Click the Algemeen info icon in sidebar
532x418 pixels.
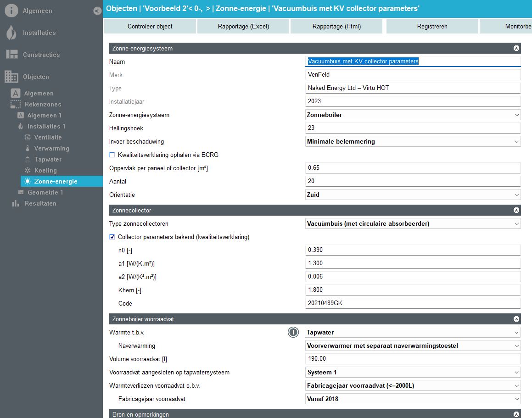[x=11, y=11]
